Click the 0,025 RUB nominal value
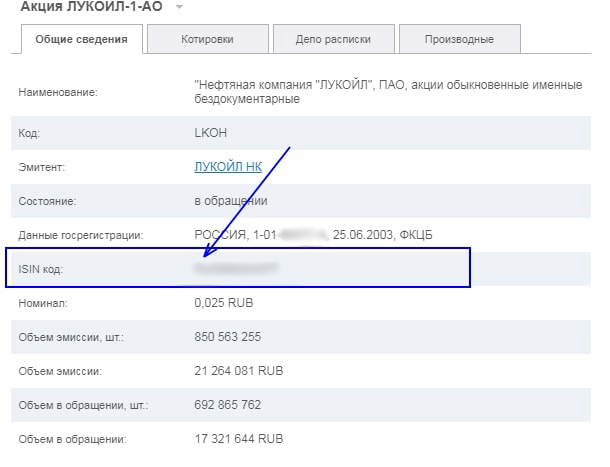Screen dimensions: 610x467 point(224,303)
